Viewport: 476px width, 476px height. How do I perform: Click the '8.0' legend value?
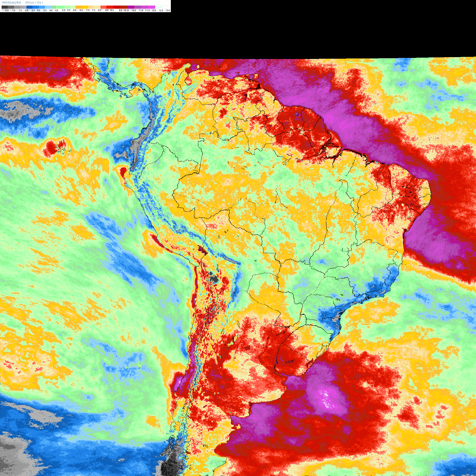click(99, 10)
